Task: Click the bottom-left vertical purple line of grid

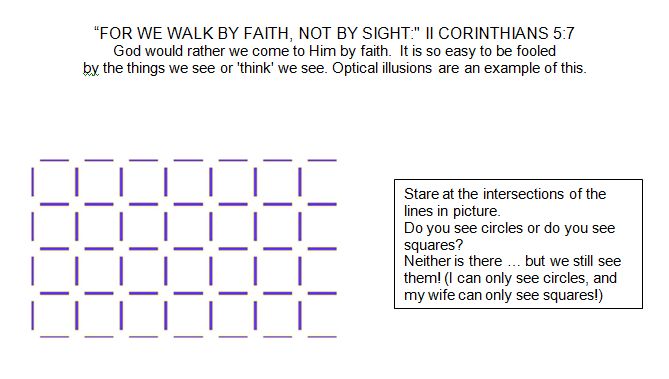Action: [x=32, y=315]
